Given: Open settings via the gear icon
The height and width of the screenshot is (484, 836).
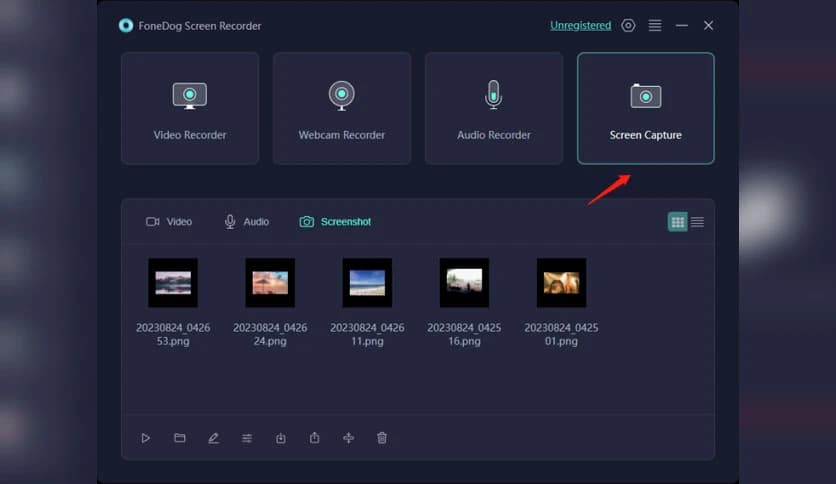Looking at the screenshot, I should tap(628, 26).
